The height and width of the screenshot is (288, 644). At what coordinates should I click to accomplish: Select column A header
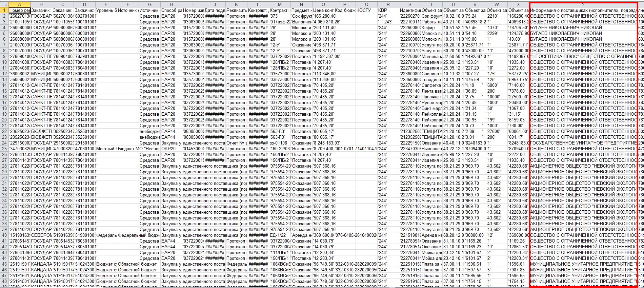pyautogui.click(x=19, y=4)
